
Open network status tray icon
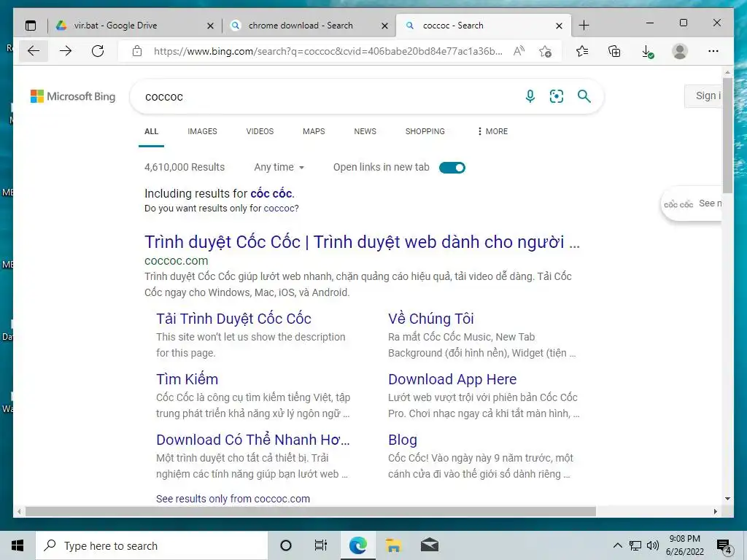pyautogui.click(x=635, y=545)
